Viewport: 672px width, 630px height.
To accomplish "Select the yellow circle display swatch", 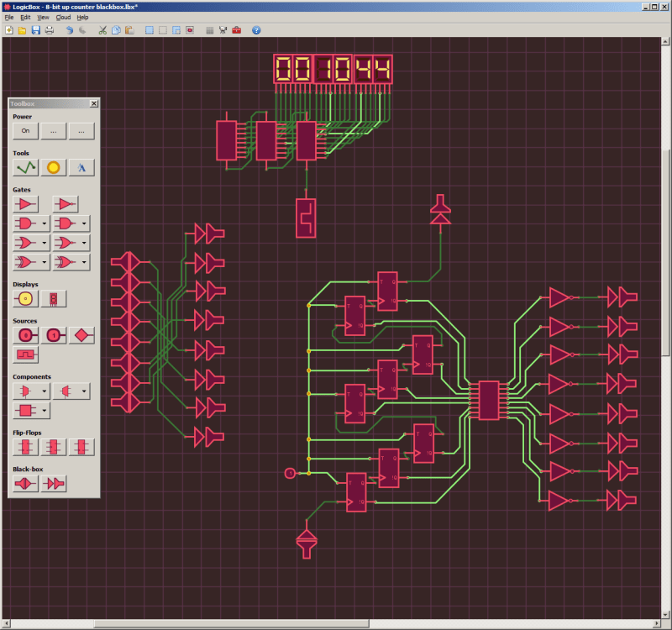I will pyautogui.click(x=25, y=299).
